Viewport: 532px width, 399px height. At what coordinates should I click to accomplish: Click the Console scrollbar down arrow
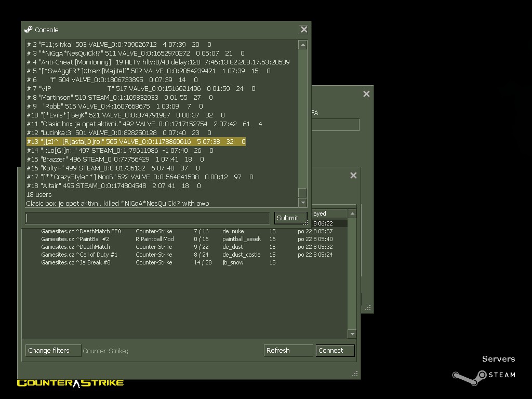click(303, 203)
